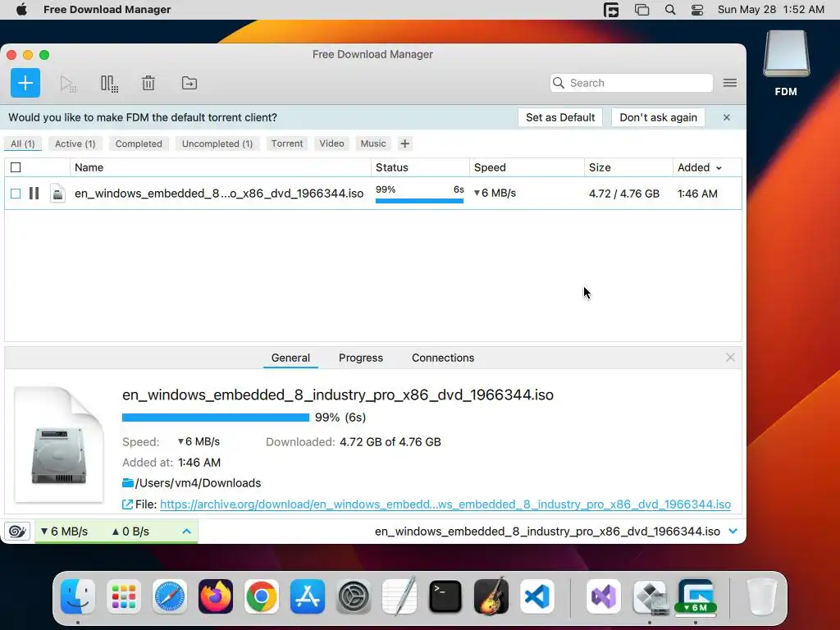Click the Speed column header
This screenshot has width=840, height=630.
click(527, 167)
